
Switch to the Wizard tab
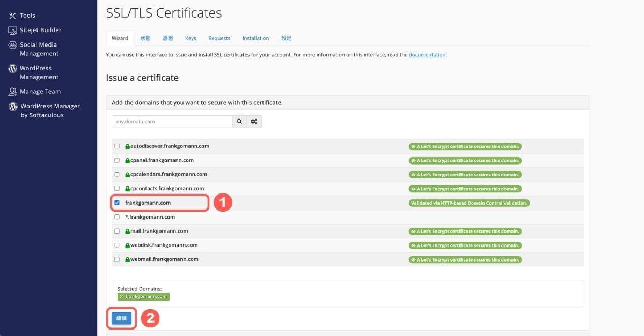120,38
